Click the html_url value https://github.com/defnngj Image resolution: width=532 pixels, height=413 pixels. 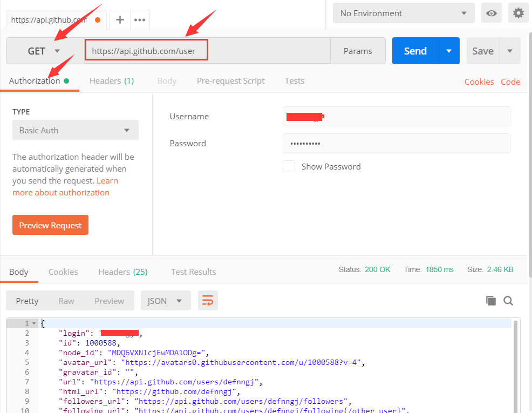pyautogui.click(x=174, y=391)
